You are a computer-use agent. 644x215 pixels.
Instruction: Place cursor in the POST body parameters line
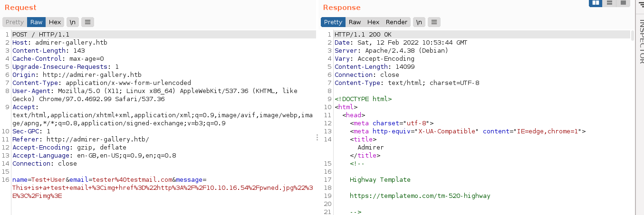pos(109,180)
